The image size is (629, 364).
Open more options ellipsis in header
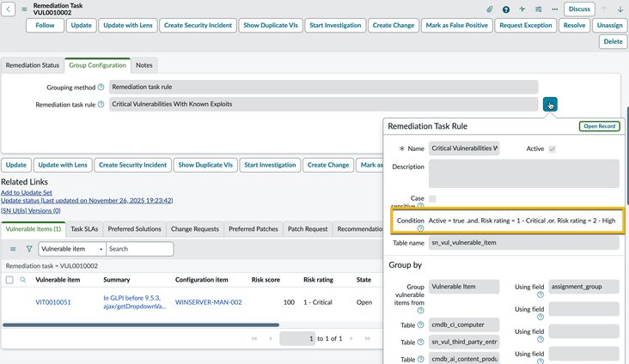coord(554,9)
